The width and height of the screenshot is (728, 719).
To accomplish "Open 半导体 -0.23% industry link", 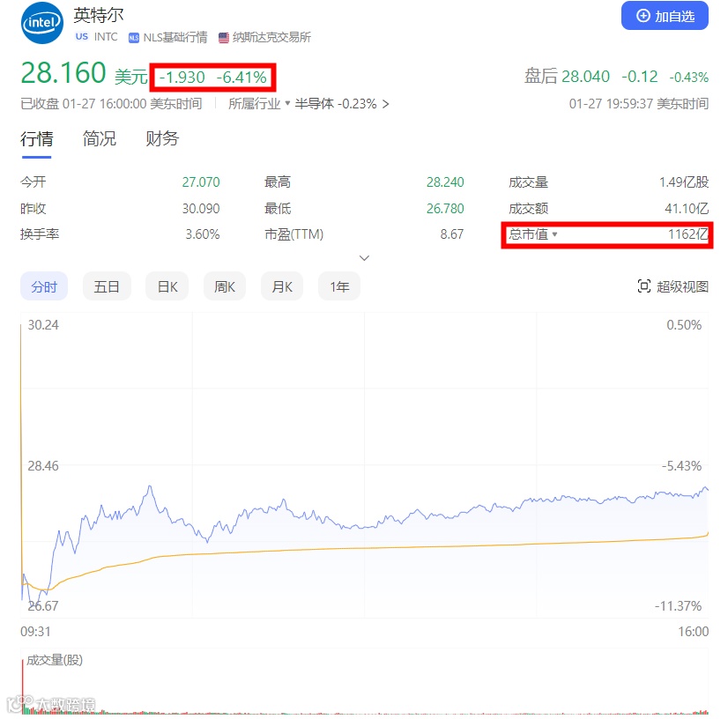I will 335,103.
